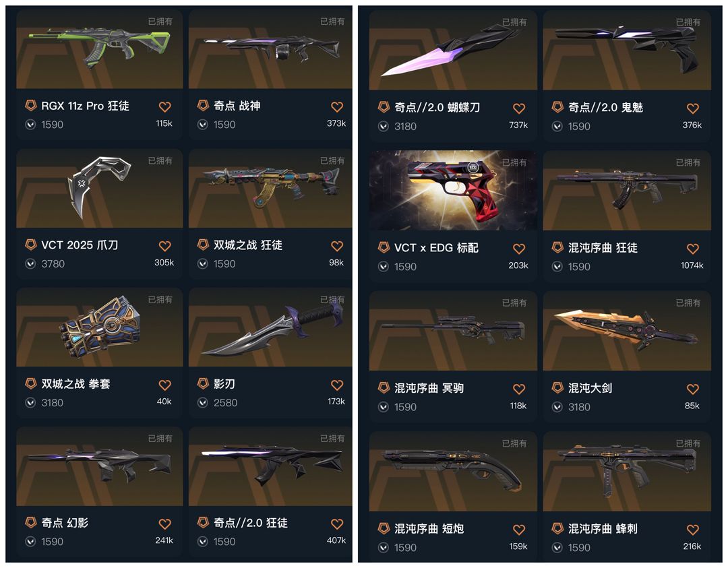
Task: Click heart for 混沌序曲 狂徒
Action: 693,249
